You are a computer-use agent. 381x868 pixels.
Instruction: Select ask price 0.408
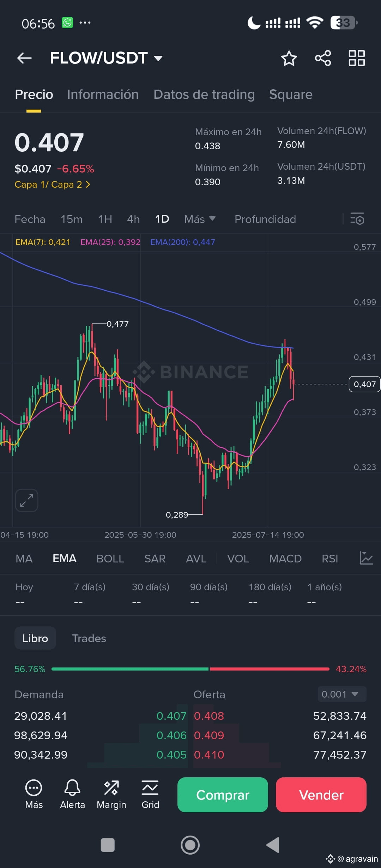tap(209, 716)
